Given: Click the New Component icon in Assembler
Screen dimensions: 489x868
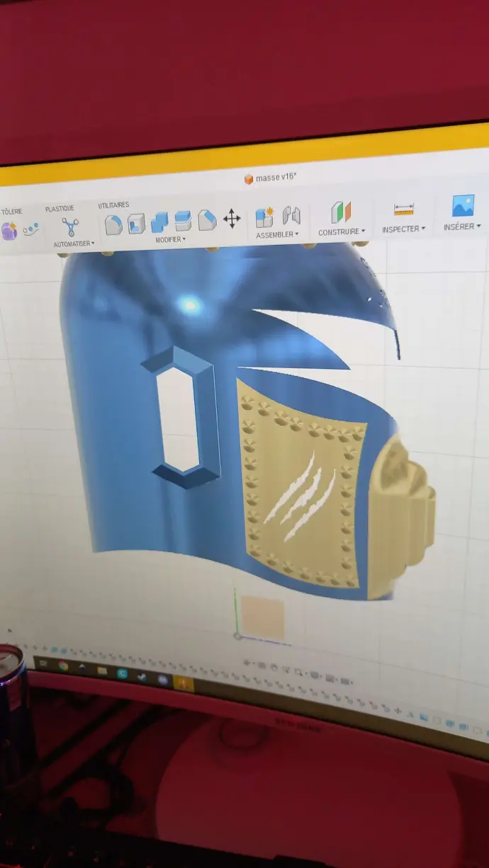Looking at the screenshot, I should click(x=265, y=217).
